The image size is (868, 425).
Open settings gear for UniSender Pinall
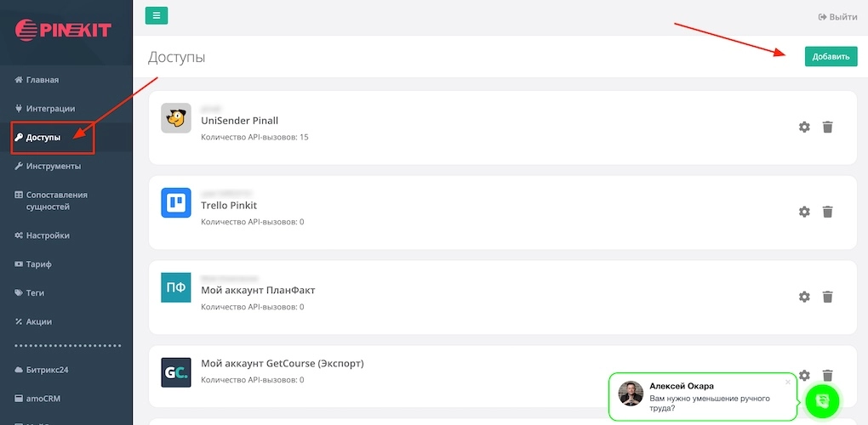point(804,127)
